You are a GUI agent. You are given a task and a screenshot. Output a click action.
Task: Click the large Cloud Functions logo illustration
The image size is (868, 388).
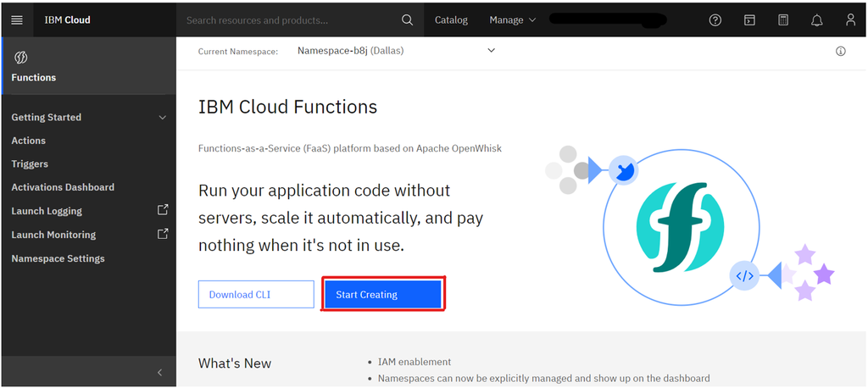pos(680,228)
